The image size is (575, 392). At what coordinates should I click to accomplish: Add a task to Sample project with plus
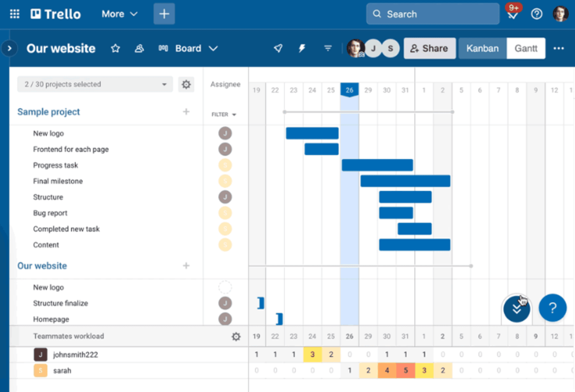pyautogui.click(x=186, y=112)
